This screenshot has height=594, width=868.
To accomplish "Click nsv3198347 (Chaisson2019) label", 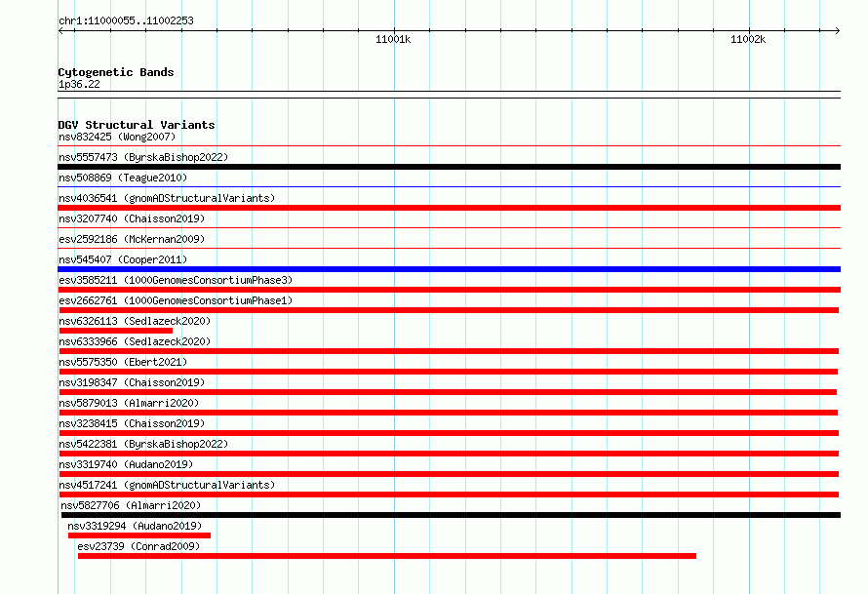I will (132, 382).
